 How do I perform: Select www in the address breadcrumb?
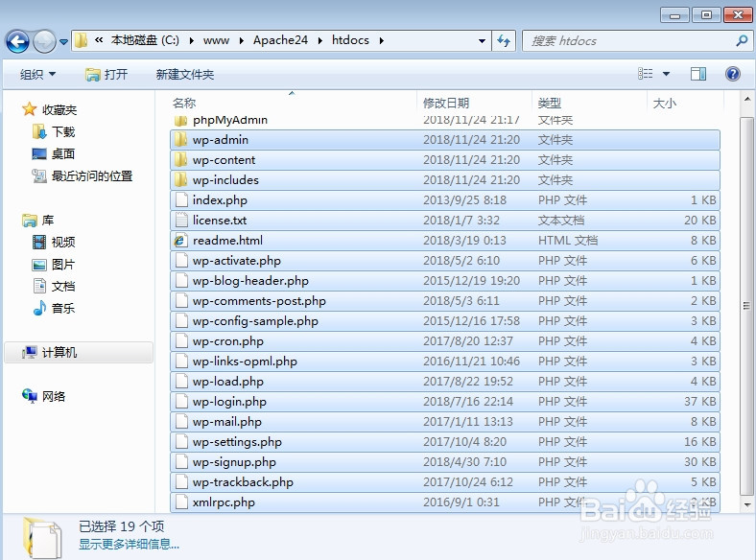(x=216, y=40)
